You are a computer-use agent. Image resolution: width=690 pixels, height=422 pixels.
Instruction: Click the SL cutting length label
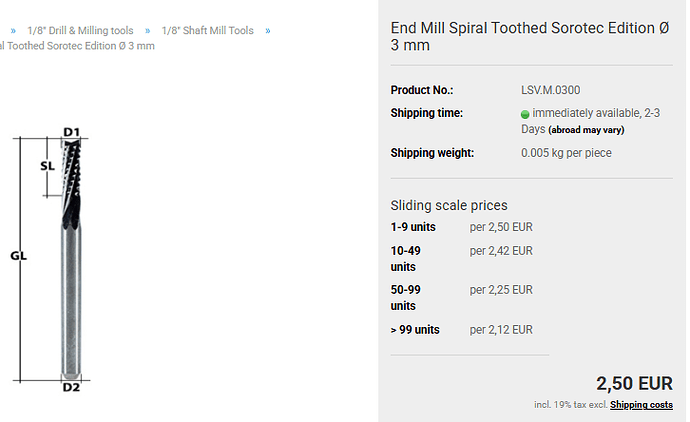coord(48,166)
